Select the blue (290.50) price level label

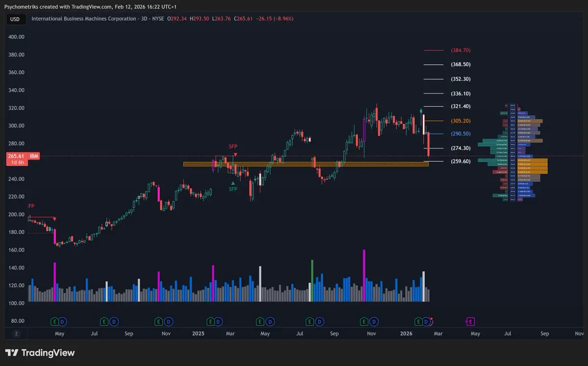pyautogui.click(x=461, y=134)
